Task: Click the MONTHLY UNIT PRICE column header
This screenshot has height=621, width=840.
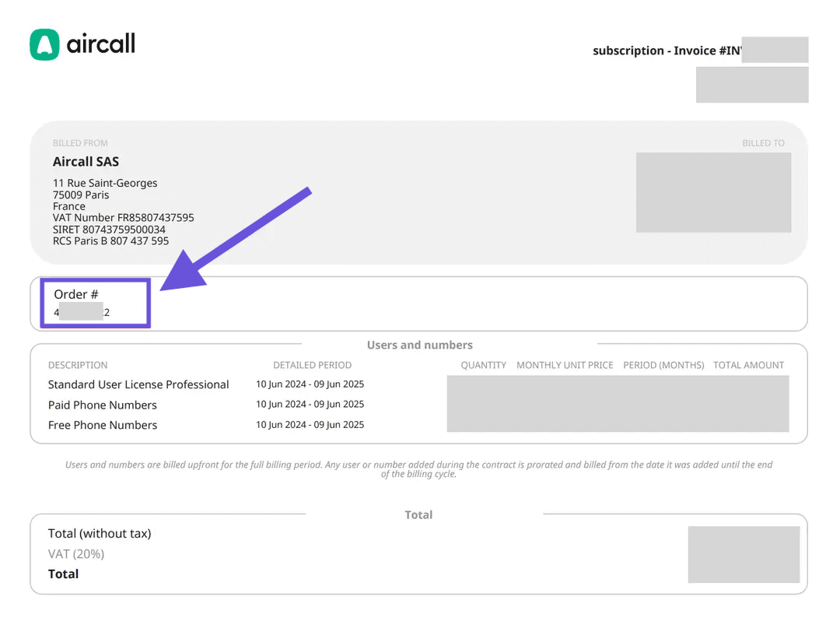Action: (x=565, y=365)
